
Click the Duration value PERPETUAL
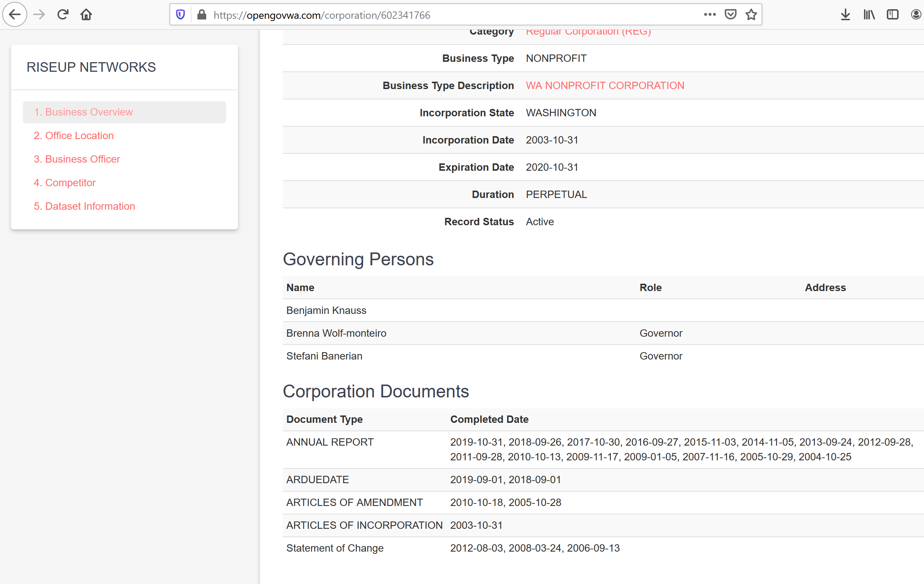(556, 194)
